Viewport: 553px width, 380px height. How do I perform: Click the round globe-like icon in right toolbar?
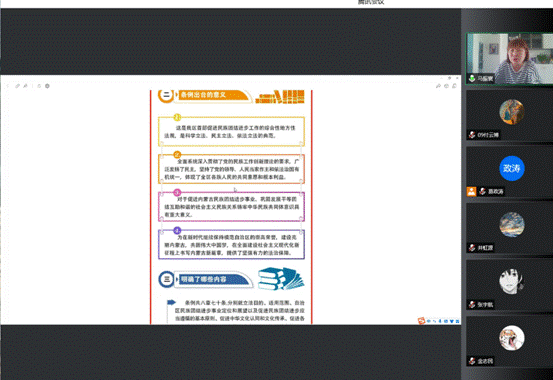click(x=446, y=86)
